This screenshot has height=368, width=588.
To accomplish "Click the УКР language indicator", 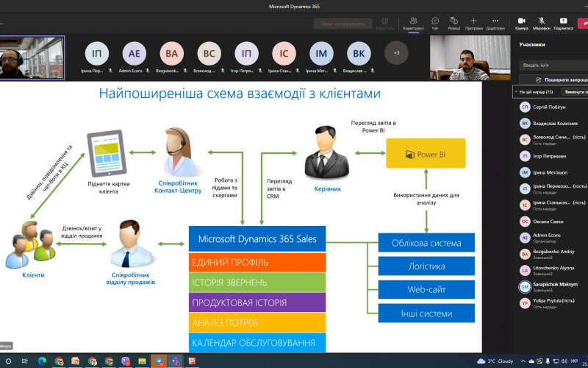I will 574,361.
